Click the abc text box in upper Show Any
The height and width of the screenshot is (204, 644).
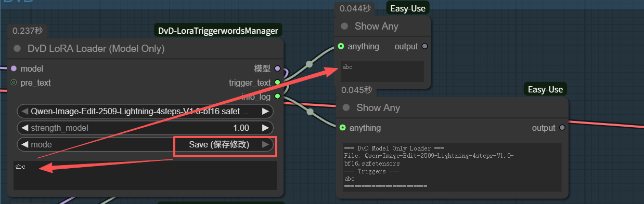click(x=382, y=71)
